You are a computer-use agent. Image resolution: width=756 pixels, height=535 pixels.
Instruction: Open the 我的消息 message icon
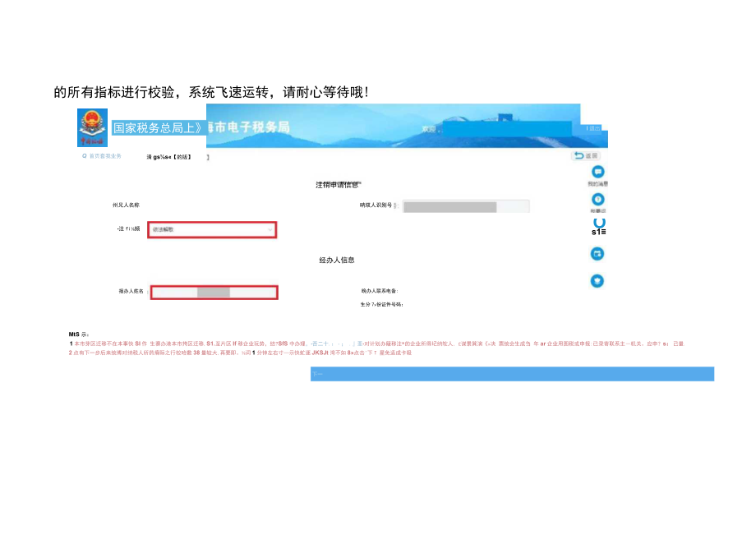point(597,172)
